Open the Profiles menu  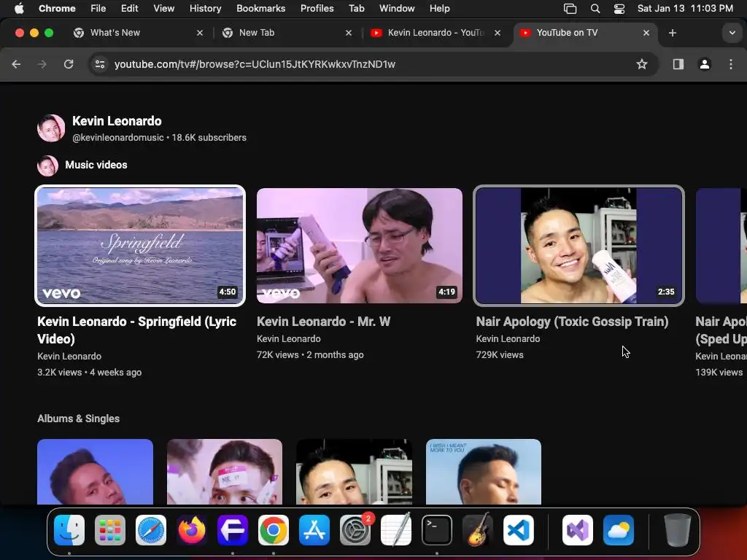(x=317, y=8)
